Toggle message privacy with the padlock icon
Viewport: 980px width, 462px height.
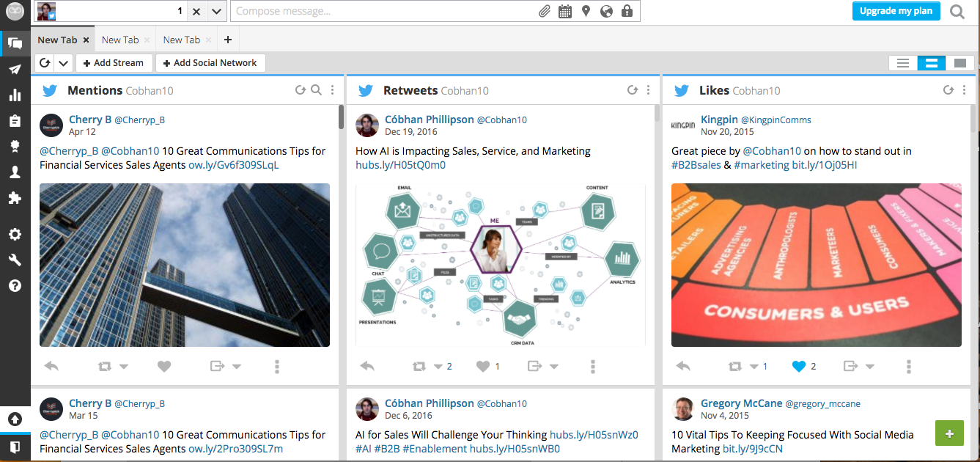(x=626, y=11)
